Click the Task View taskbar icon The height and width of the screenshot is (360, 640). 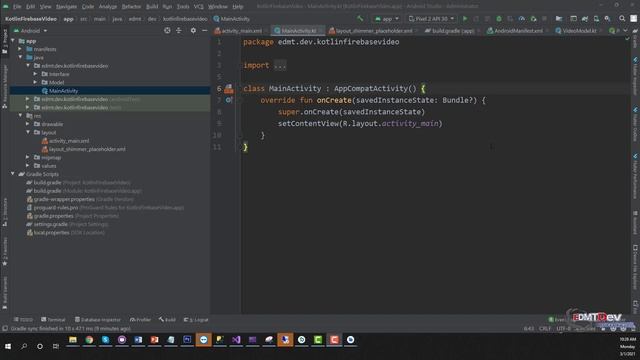[56, 346]
